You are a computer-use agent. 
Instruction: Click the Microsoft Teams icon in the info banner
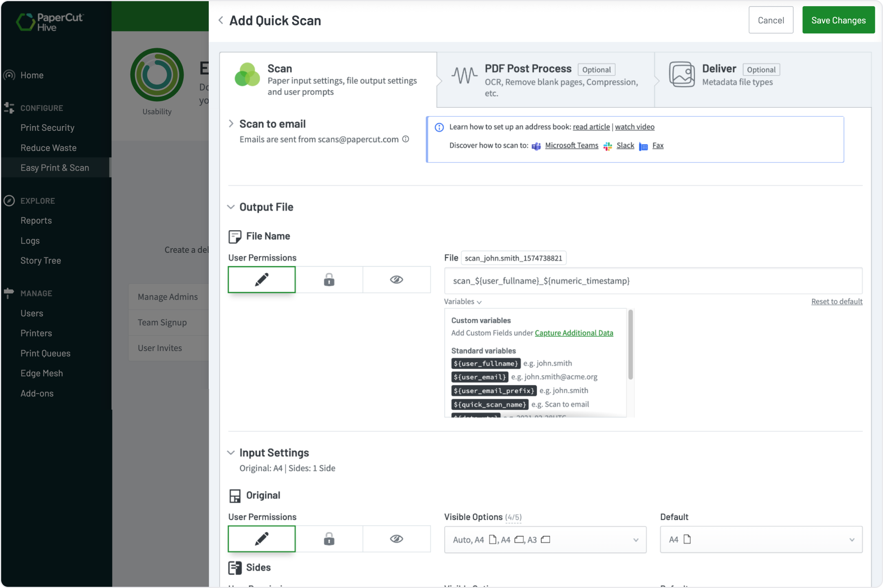click(x=536, y=146)
